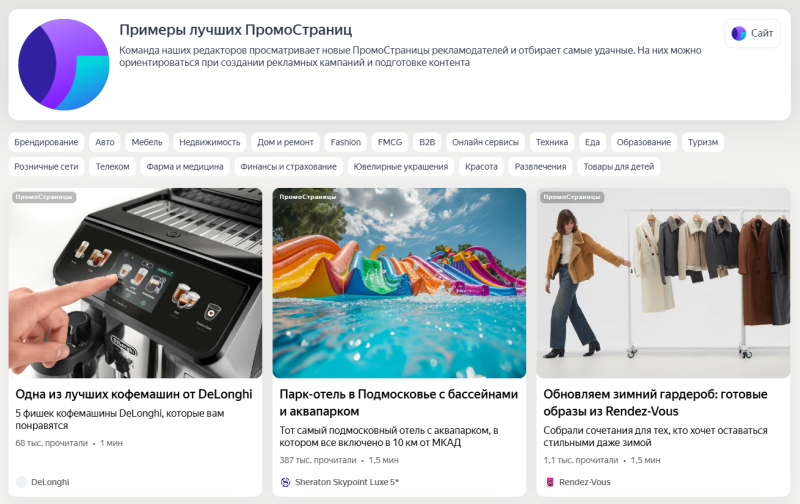Select the Образование category chip
The image size is (800, 504).
[643, 142]
